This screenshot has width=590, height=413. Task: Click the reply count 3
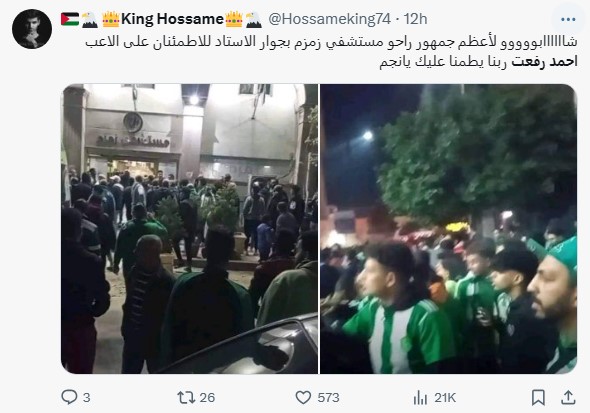pyautogui.click(x=87, y=398)
